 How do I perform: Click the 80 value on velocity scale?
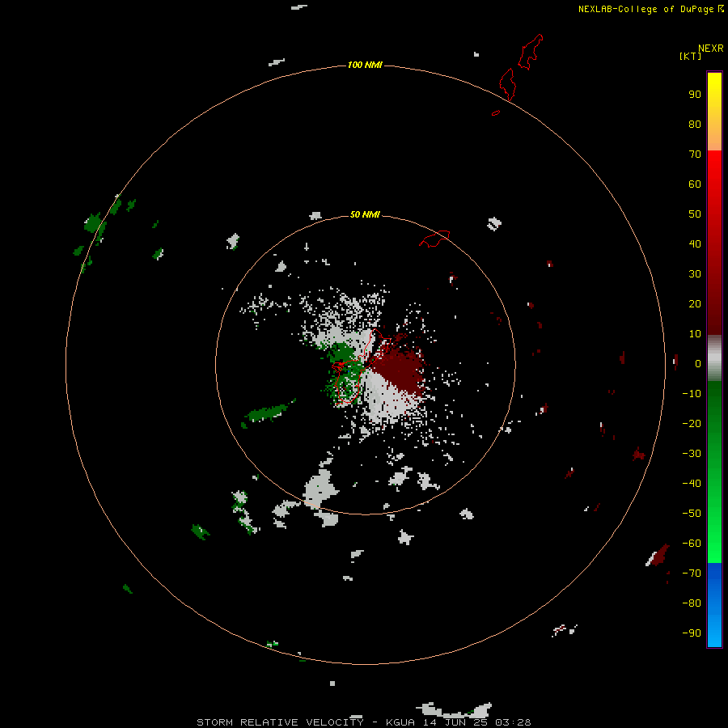[695, 124]
